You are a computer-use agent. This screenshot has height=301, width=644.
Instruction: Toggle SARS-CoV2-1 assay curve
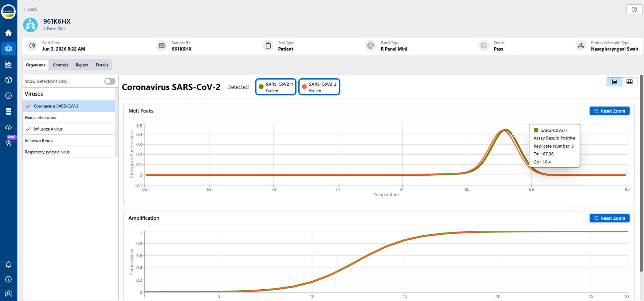pyautogui.click(x=276, y=87)
